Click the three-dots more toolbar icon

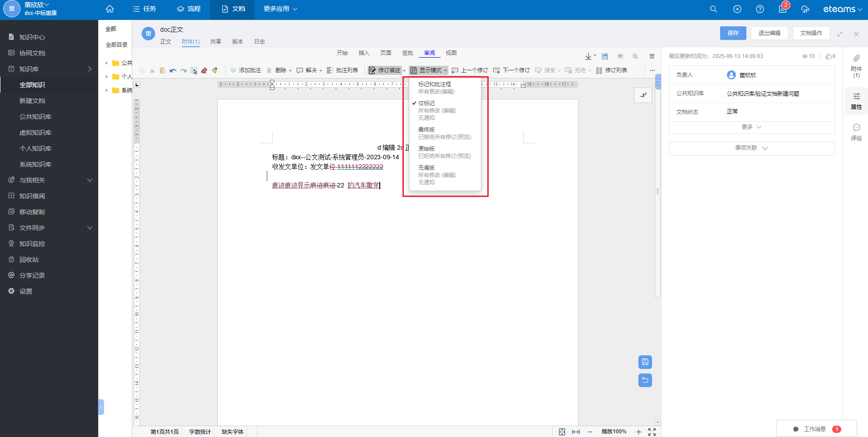(x=652, y=70)
